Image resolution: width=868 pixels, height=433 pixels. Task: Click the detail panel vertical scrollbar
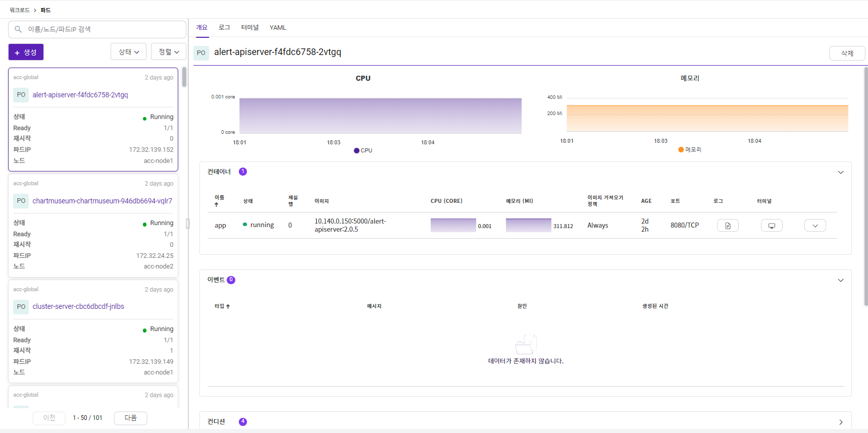pyautogui.click(x=865, y=187)
